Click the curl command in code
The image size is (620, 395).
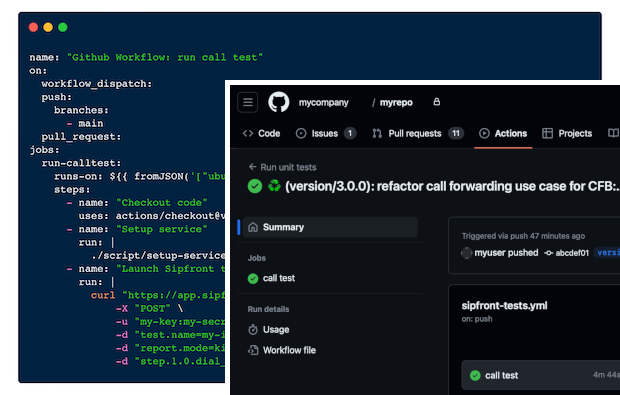103,295
